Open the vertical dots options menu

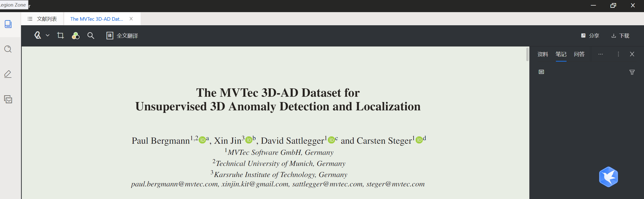(618, 54)
